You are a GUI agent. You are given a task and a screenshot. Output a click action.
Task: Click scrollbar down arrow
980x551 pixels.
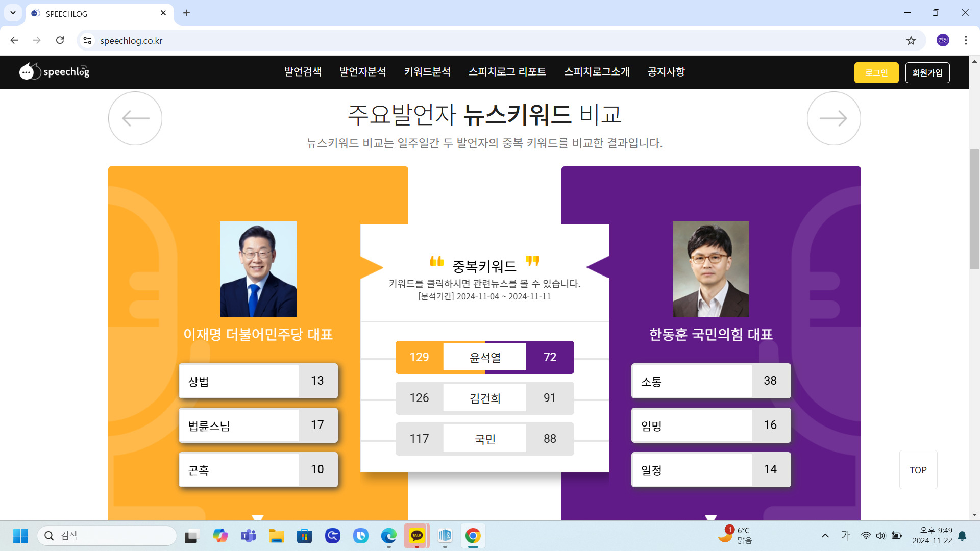[x=974, y=515]
